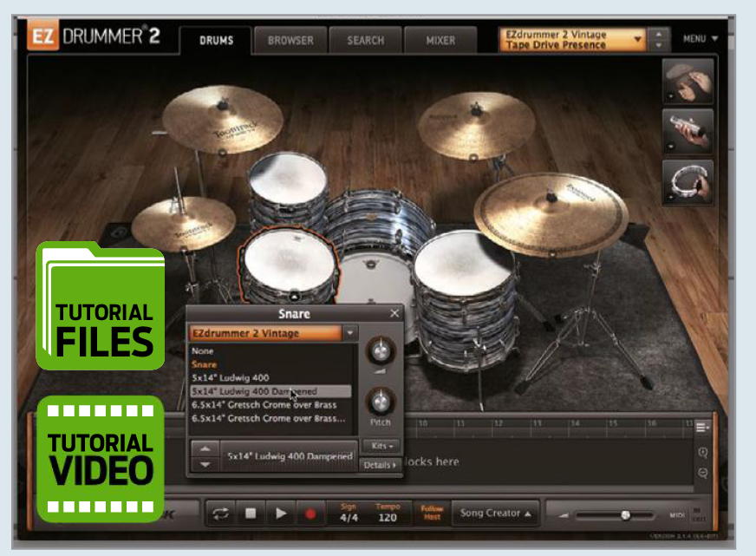
Task: Click the master volume slider
Action: point(615,515)
